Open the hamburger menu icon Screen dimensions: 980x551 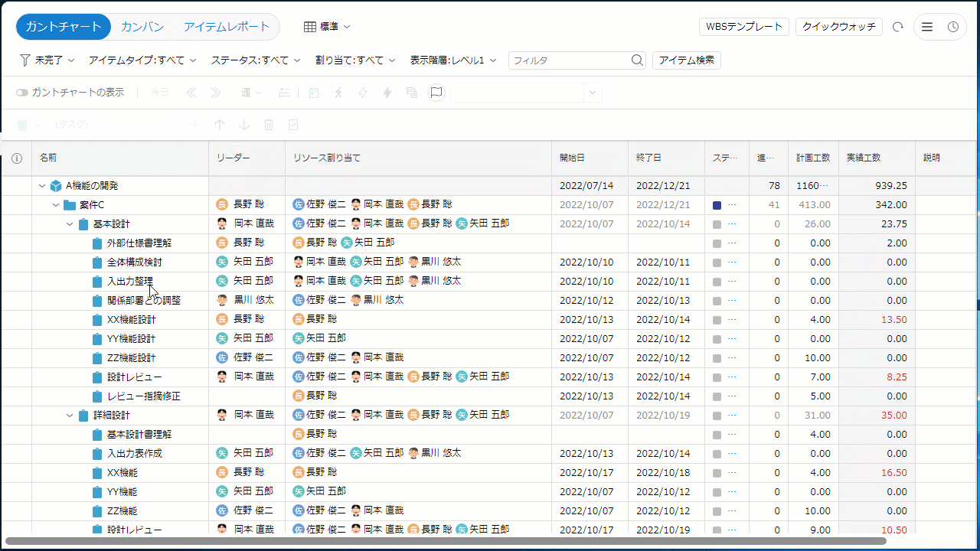pyautogui.click(x=926, y=27)
